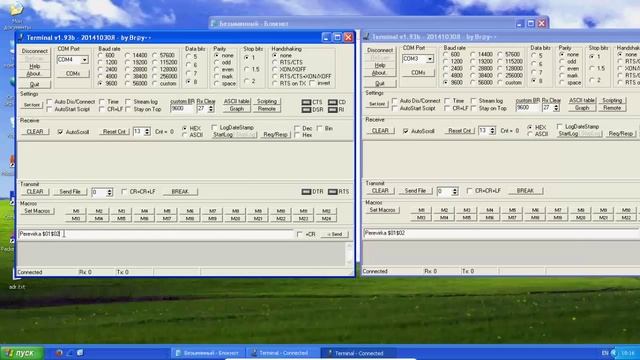Screen dimensions: 640x360
Task: Click Set font in COM4 Terminal
Action: pyautogui.click(x=31, y=105)
